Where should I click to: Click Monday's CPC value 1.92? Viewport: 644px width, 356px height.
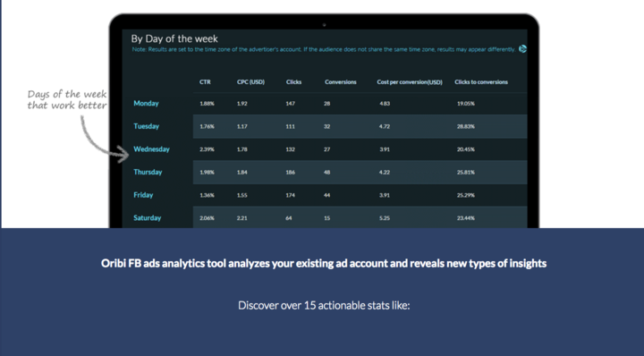pos(241,104)
